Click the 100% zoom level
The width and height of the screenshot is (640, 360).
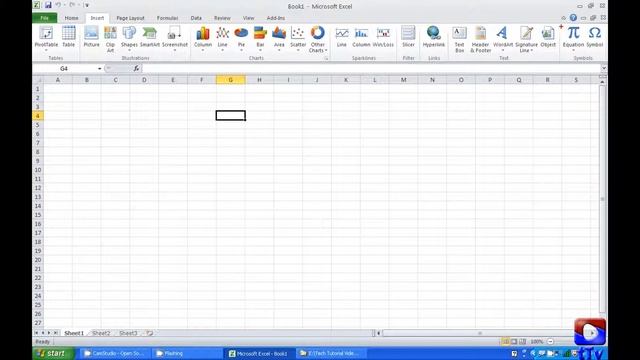tap(537, 342)
